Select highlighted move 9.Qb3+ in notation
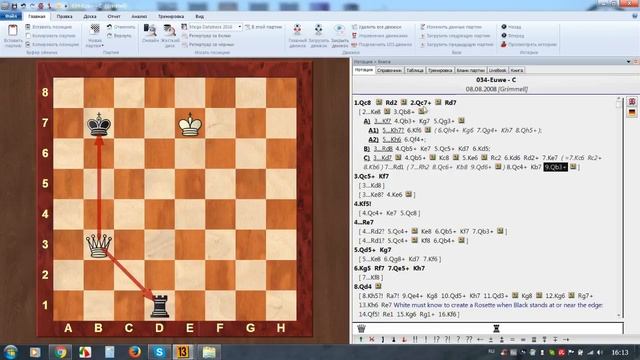 click(555, 167)
